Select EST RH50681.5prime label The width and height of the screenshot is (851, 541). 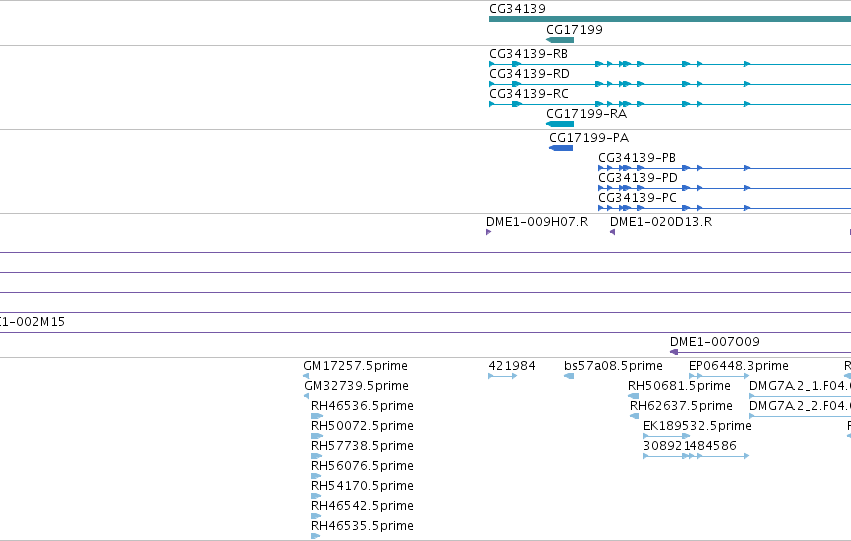pyautogui.click(x=679, y=386)
